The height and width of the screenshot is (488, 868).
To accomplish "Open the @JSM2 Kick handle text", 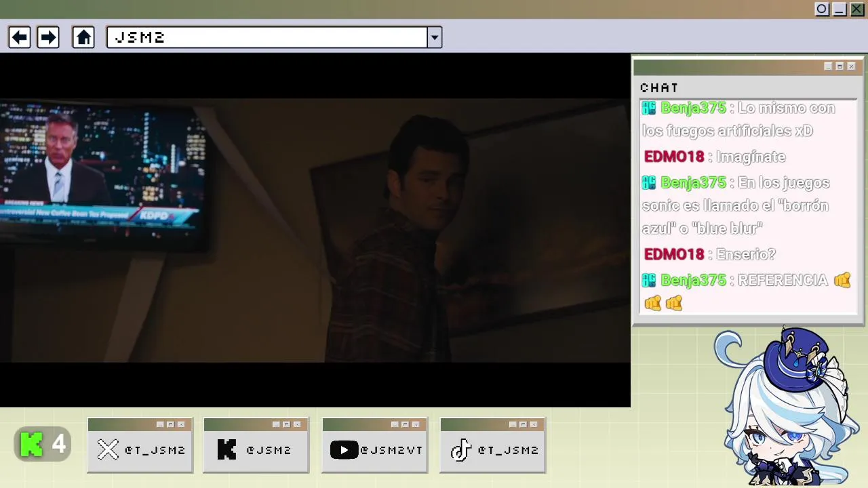I will (269, 450).
